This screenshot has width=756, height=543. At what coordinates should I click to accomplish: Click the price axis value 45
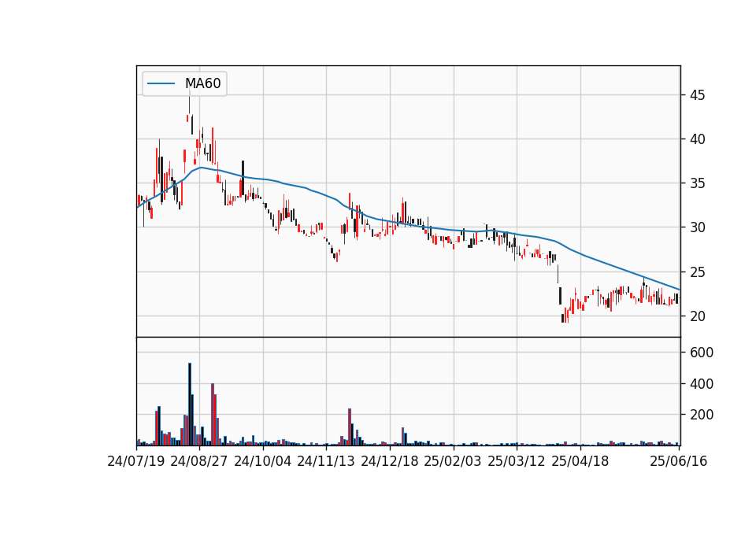point(697,95)
